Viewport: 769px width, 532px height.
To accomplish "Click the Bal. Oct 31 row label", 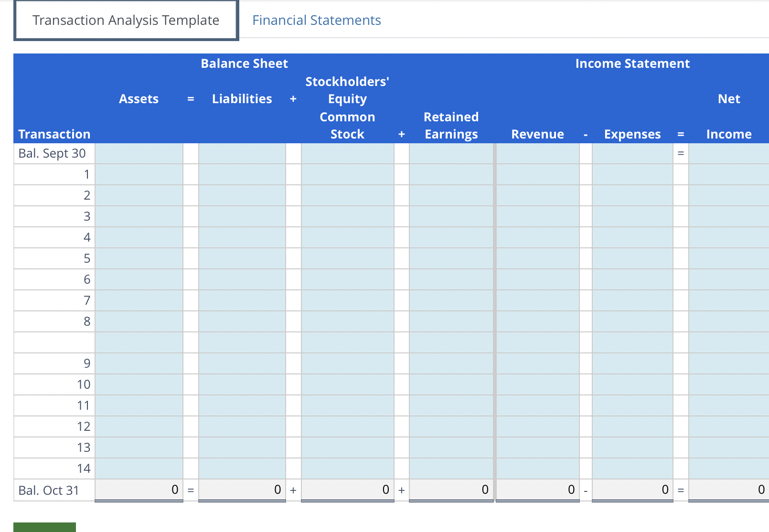I will point(49,490).
